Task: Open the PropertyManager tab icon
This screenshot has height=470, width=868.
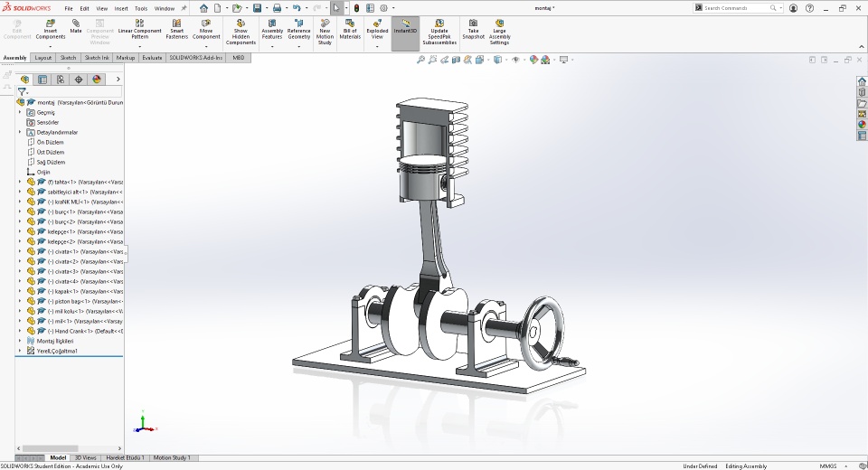Action: point(42,80)
